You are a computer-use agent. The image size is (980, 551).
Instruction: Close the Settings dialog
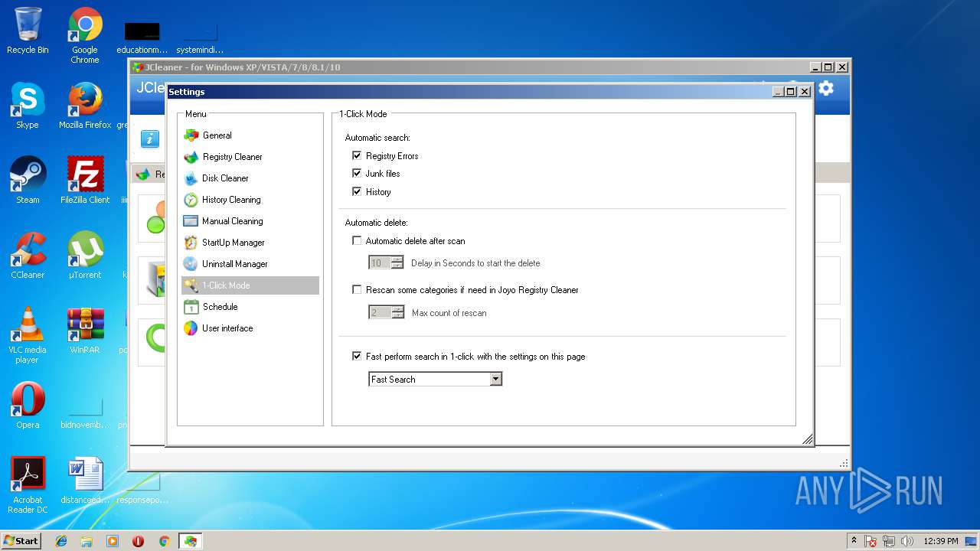point(805,92)
